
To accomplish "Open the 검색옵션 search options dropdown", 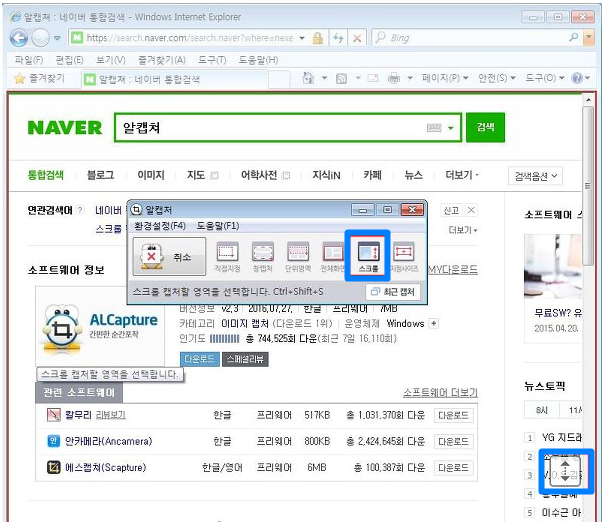I will 536,176.
